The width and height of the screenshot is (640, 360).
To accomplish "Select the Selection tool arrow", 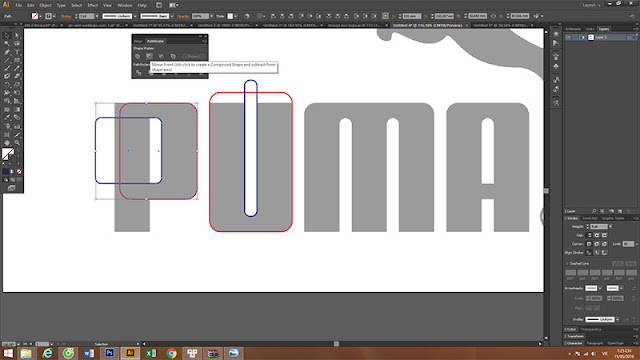I will pos(7,35).
